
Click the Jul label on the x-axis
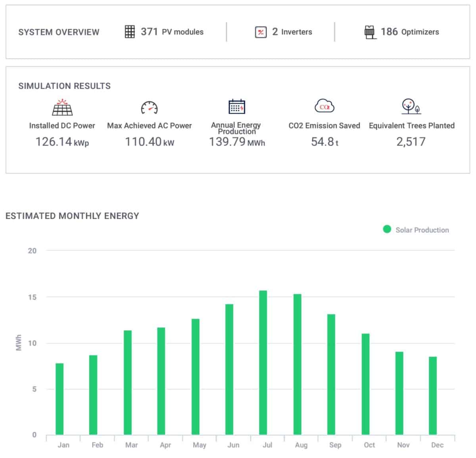point(267,445)
